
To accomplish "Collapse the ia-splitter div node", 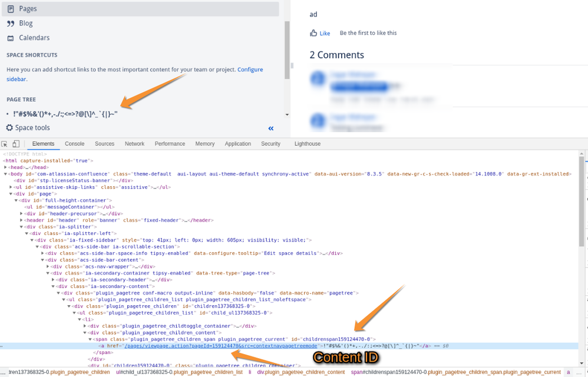I will pos(21,227).
